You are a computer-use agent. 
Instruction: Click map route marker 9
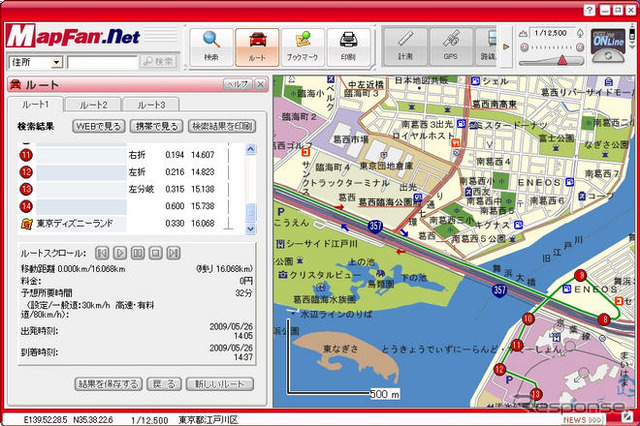pos(580,275)
